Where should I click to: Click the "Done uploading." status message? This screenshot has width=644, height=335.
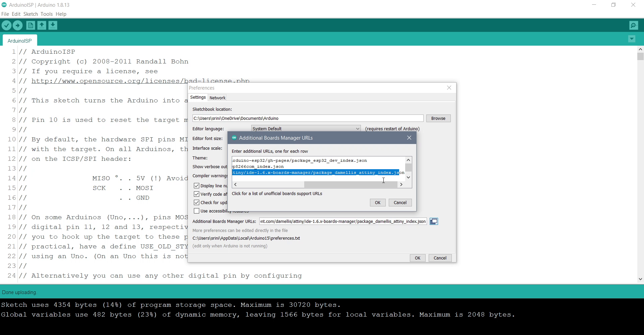(19, 292)
